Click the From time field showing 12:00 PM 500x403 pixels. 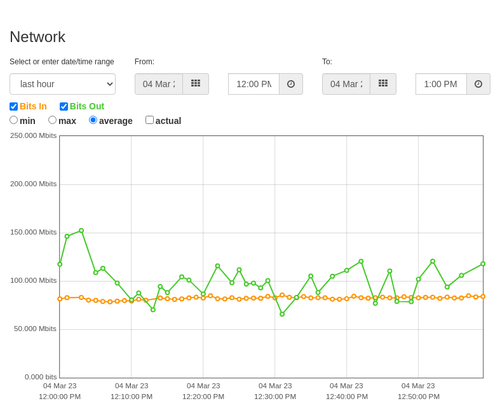(254, 84)
